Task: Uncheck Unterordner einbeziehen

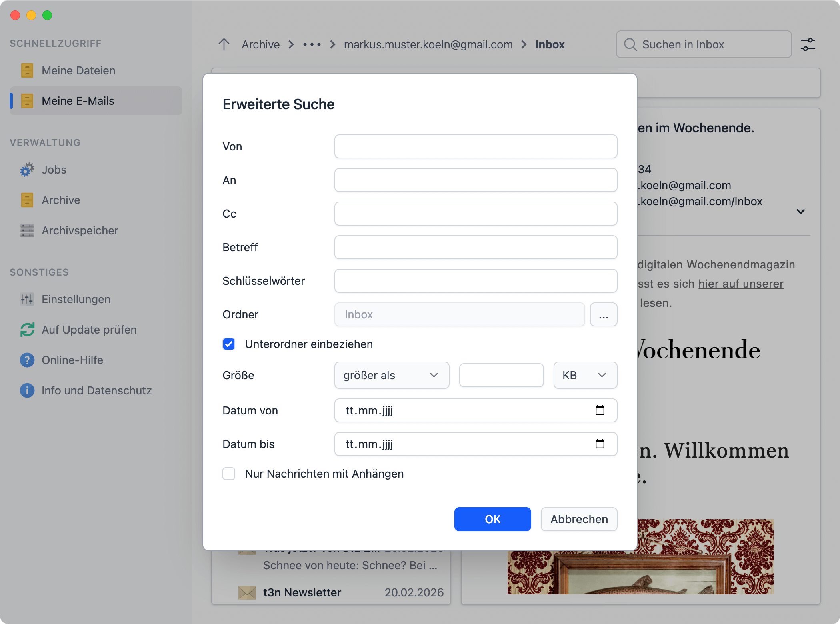Action: (x=229, y=344)
